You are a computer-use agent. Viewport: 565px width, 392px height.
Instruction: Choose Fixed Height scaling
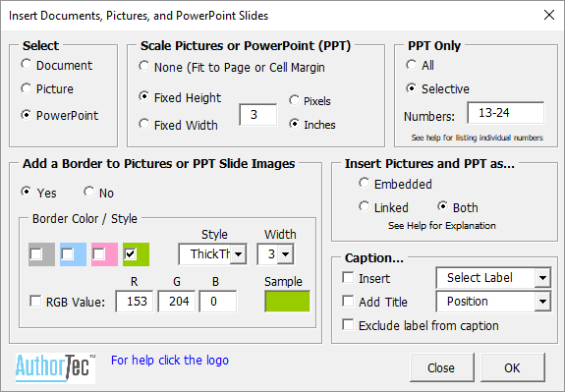pos(144,97)
